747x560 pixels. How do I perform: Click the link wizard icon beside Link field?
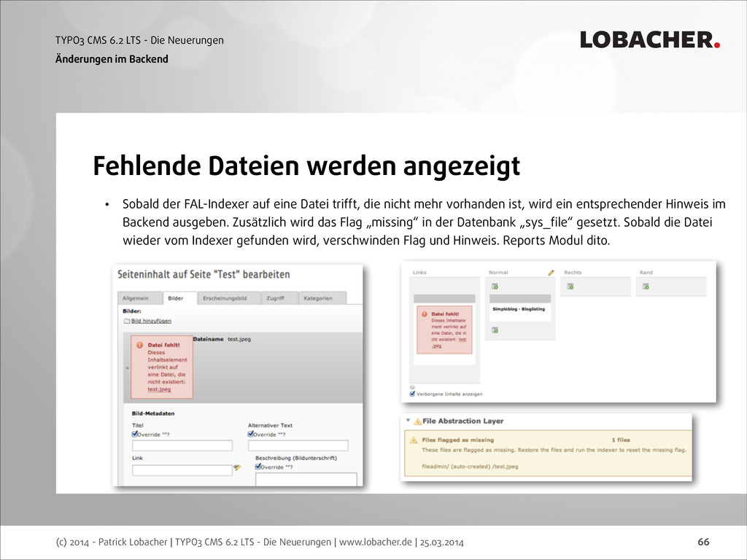coord(237,469)
